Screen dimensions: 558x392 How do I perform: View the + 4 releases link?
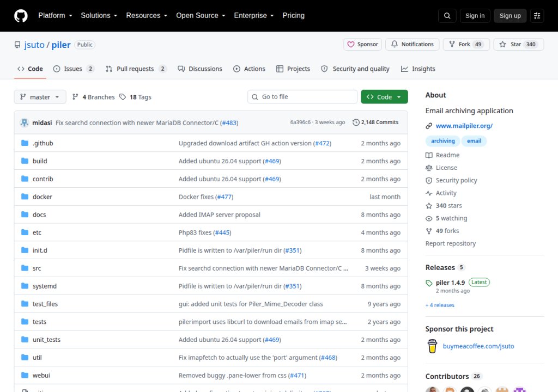click(440, 305)
